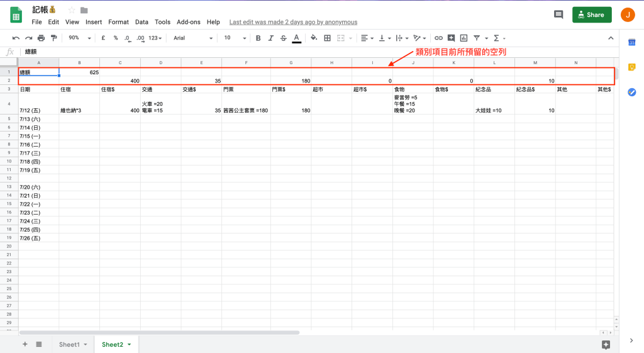Image resolution: width=644 pixels, height=353 pixels.
Task: Click the undo arrow in toolbar
Action: click(16, 38)
